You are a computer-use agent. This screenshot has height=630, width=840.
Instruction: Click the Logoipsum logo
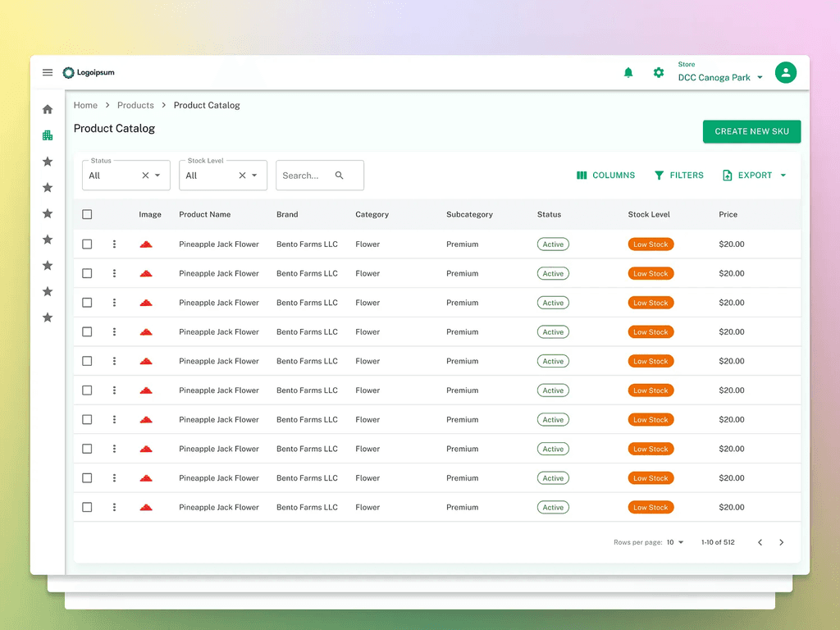89,72
